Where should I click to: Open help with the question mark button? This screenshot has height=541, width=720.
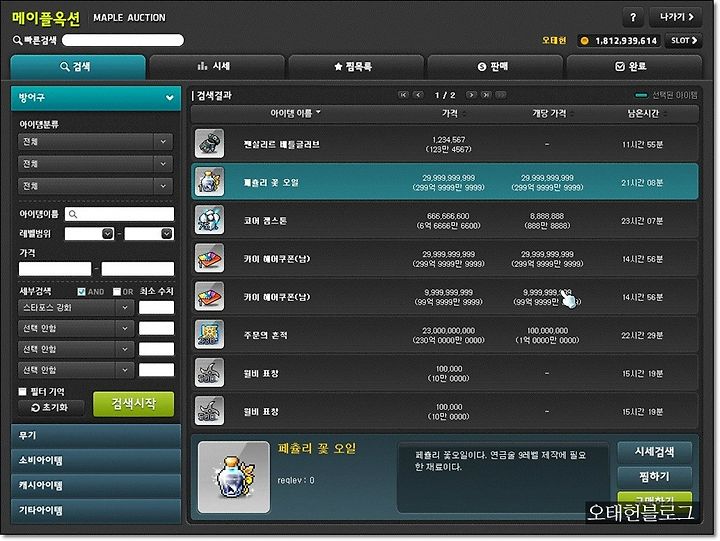(x=633, y=17)
